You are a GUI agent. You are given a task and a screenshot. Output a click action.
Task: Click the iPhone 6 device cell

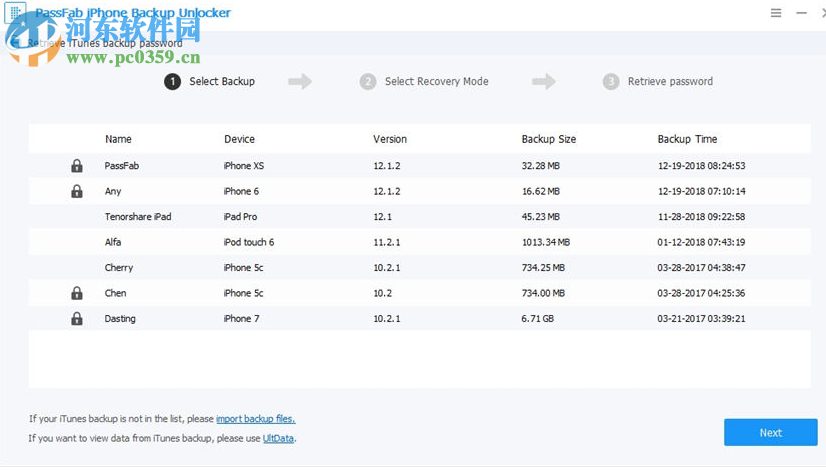point(241,191)
